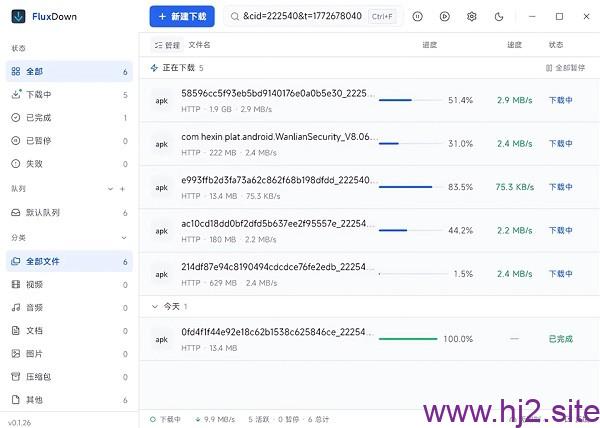Select 其他 category in sidebar
The width and height of the screenshot is (600, 428).
[x=70, y=400]
